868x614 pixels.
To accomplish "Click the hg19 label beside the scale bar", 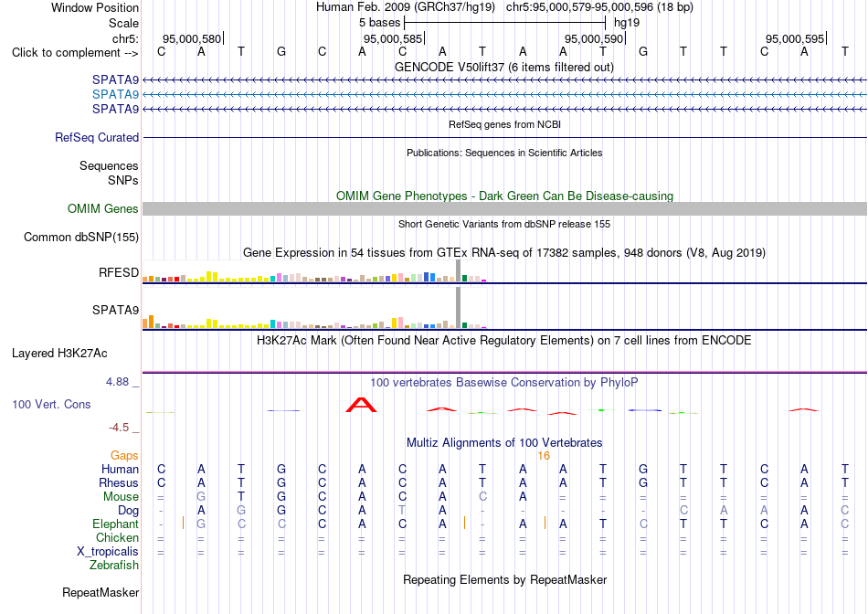I will click(x=627, y=23).
